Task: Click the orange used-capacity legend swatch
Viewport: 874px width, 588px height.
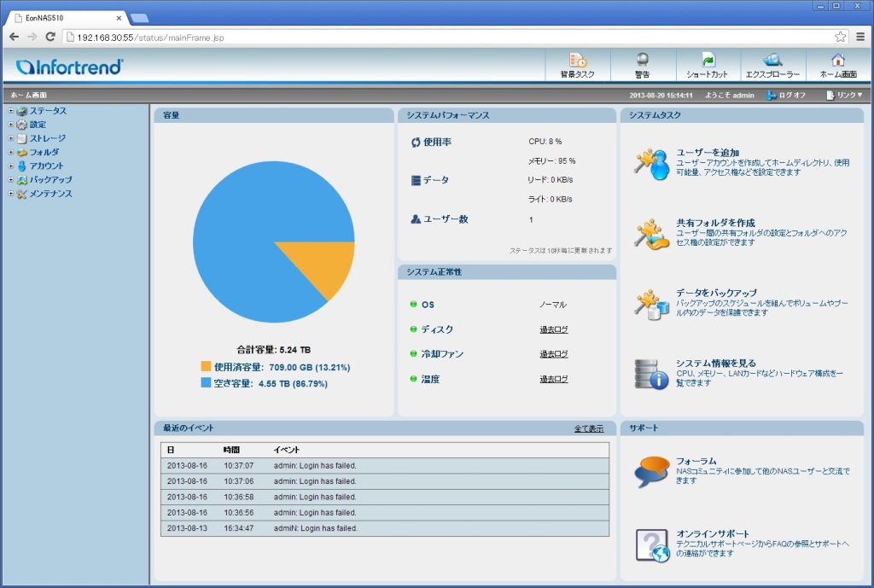Action: (x=206, y=366)
